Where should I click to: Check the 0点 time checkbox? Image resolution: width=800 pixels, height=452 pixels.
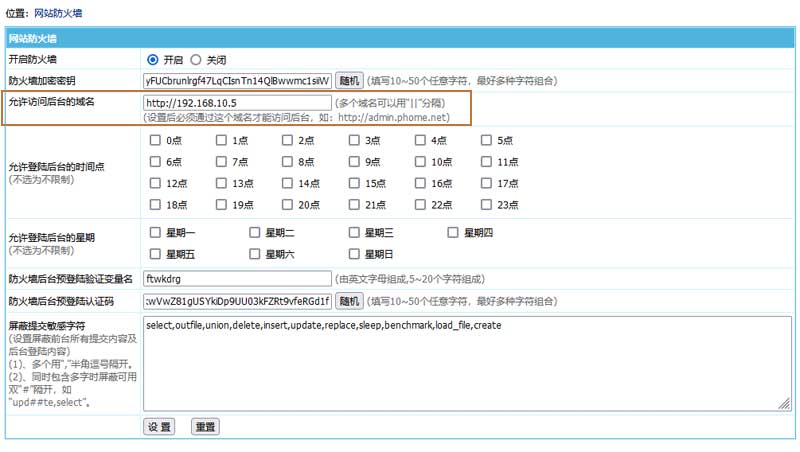(x=156, y=140)
